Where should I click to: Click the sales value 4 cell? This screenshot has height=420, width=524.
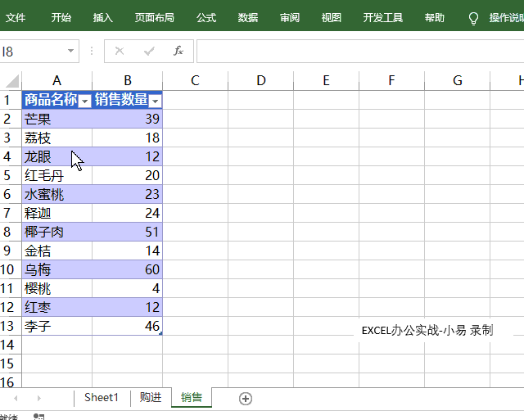pos(128,288)
